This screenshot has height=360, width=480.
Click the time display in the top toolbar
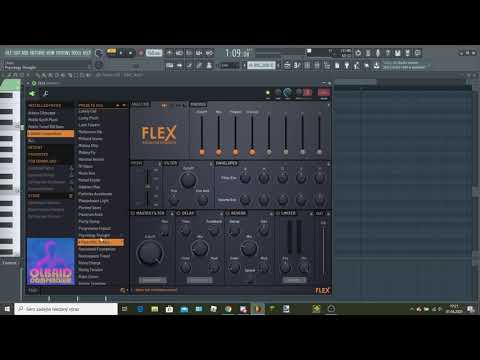coord(237,53)
